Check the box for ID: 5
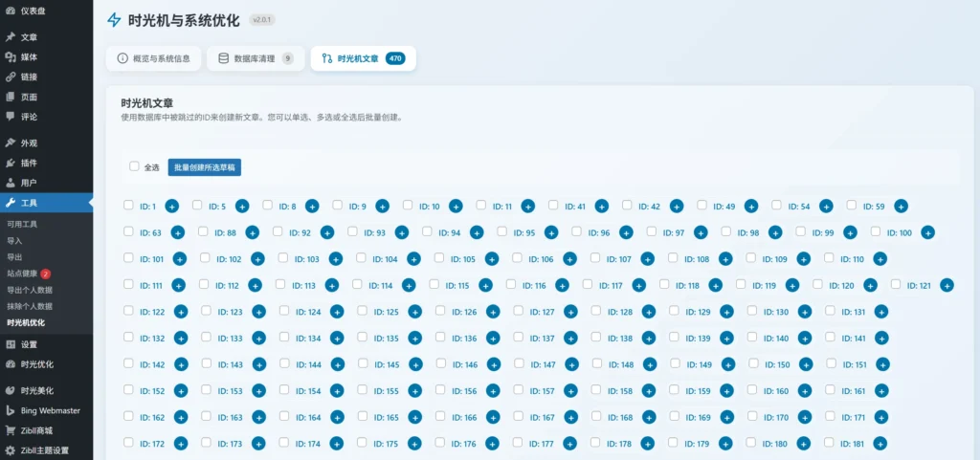Screen dimensions: 980x460 point(197,205)
